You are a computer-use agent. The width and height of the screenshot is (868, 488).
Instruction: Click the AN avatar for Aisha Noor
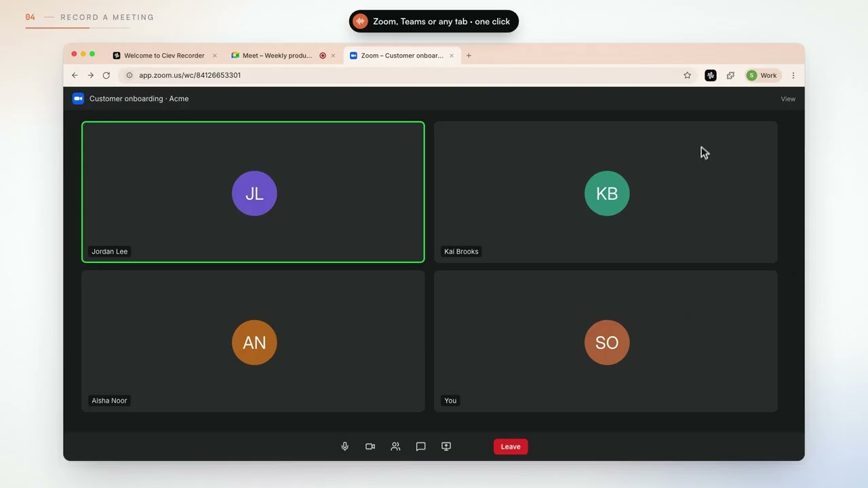[254, 342]
